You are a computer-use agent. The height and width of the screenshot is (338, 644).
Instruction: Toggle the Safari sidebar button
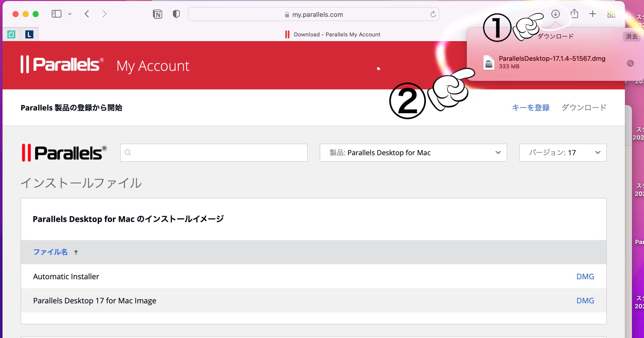56,14
